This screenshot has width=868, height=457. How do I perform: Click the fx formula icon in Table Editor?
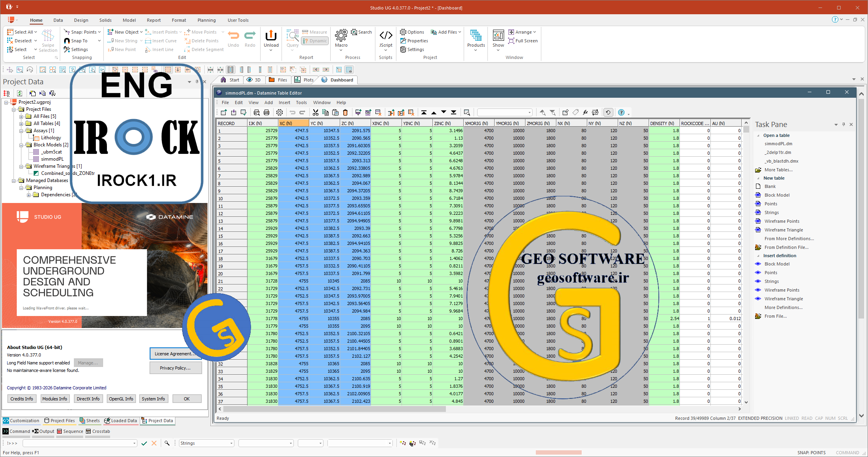(x=585, y=112)
